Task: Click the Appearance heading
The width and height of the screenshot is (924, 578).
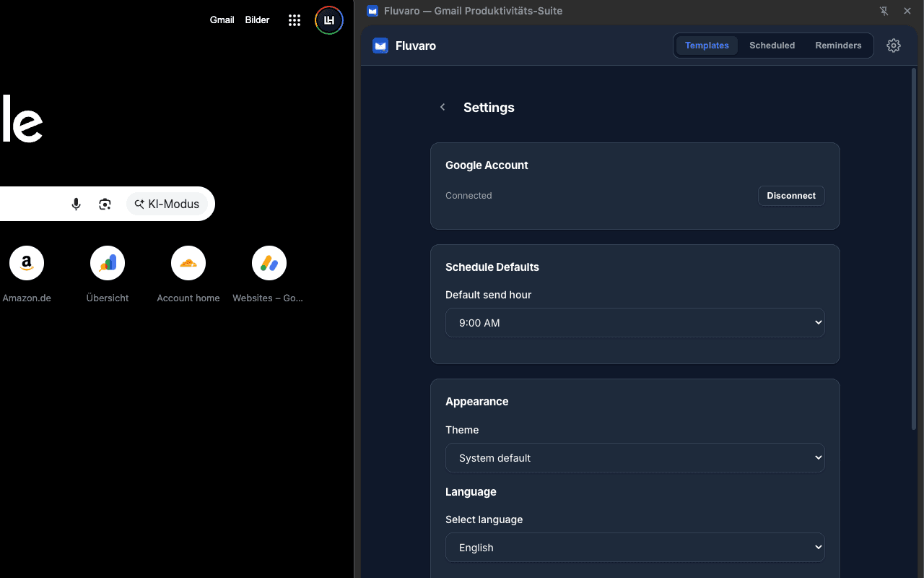Action: [x=477, y=402]
